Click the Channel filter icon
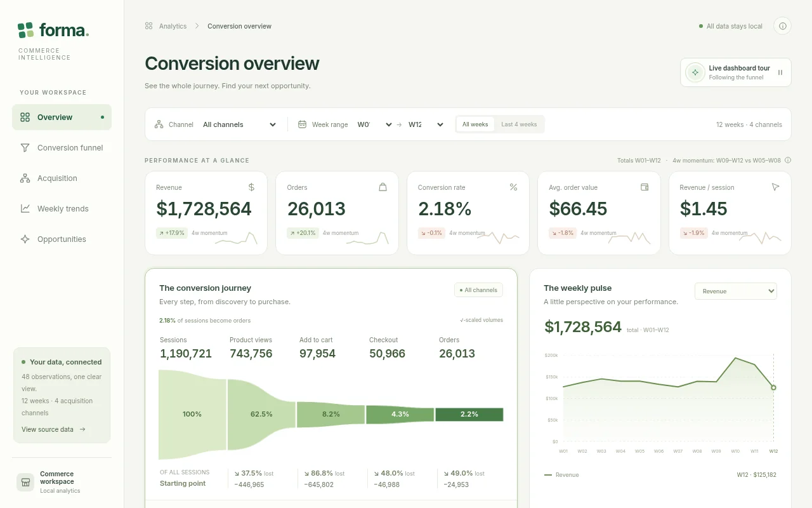812x508 pixels. pyautogui.click(x=159, y=124)
